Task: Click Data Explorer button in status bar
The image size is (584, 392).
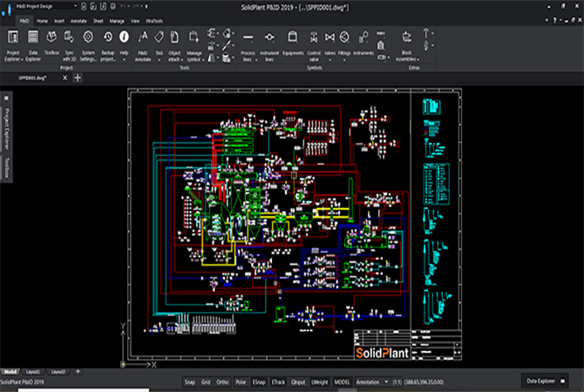Action: click(545, 381)
